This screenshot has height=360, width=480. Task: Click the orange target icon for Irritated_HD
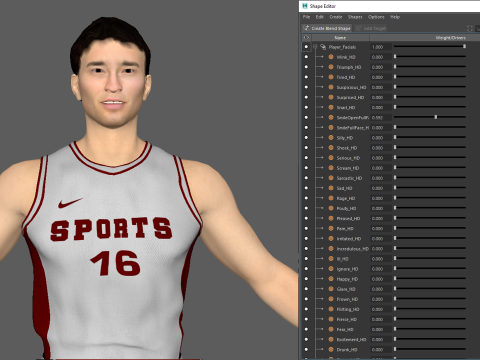point(331,239)
